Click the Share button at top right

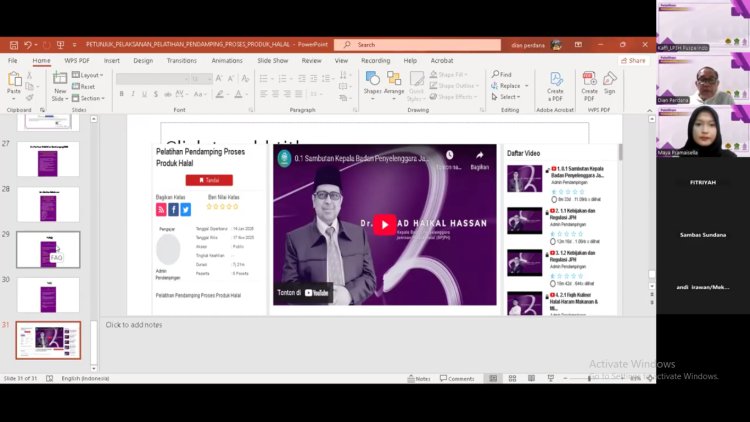[632, 60]
